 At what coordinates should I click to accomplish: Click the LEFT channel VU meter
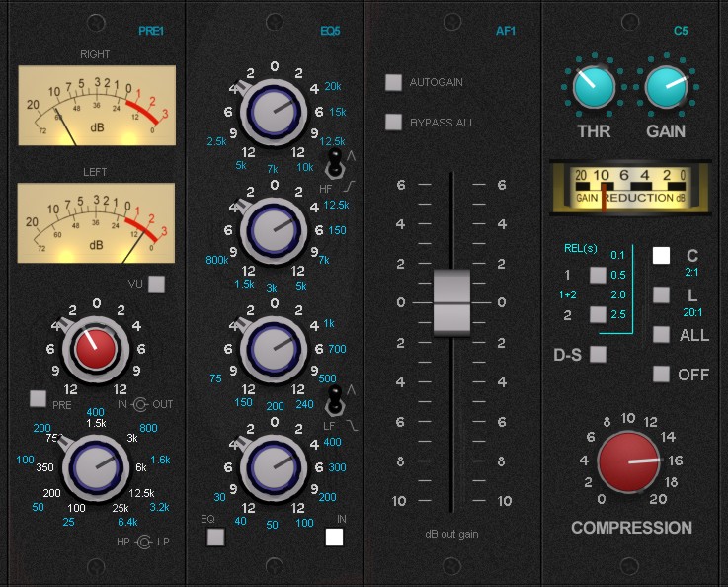pyautogui.click(x=96, y=223)
